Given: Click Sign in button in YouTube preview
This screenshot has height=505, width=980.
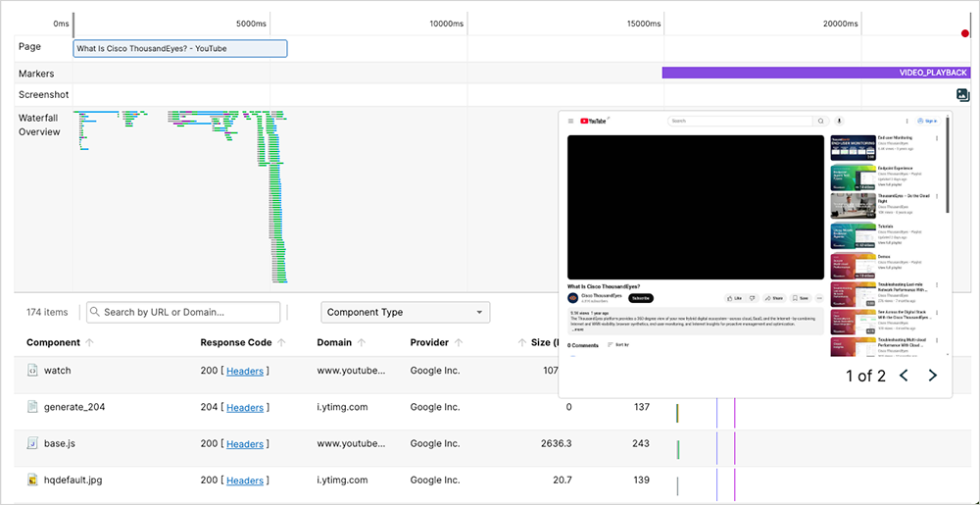Looking at the screenshot, I should [928, 122].
